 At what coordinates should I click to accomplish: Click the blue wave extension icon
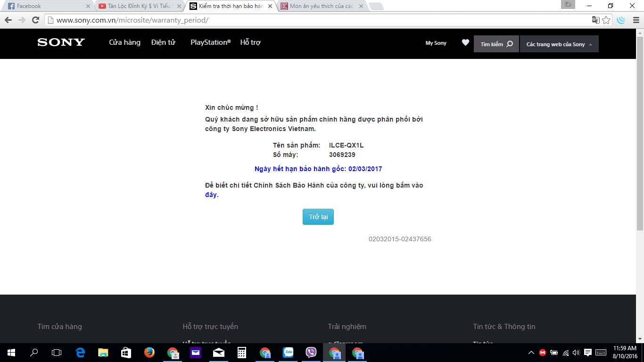[621, 20]
